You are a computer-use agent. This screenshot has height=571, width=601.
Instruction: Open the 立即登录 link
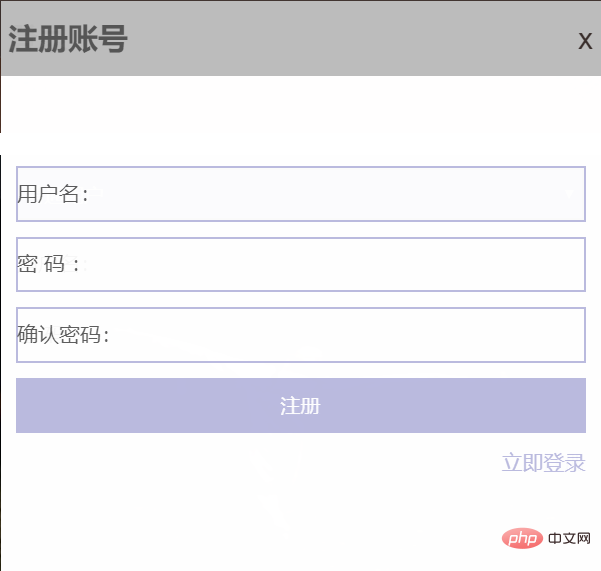[x=543, y=463]
